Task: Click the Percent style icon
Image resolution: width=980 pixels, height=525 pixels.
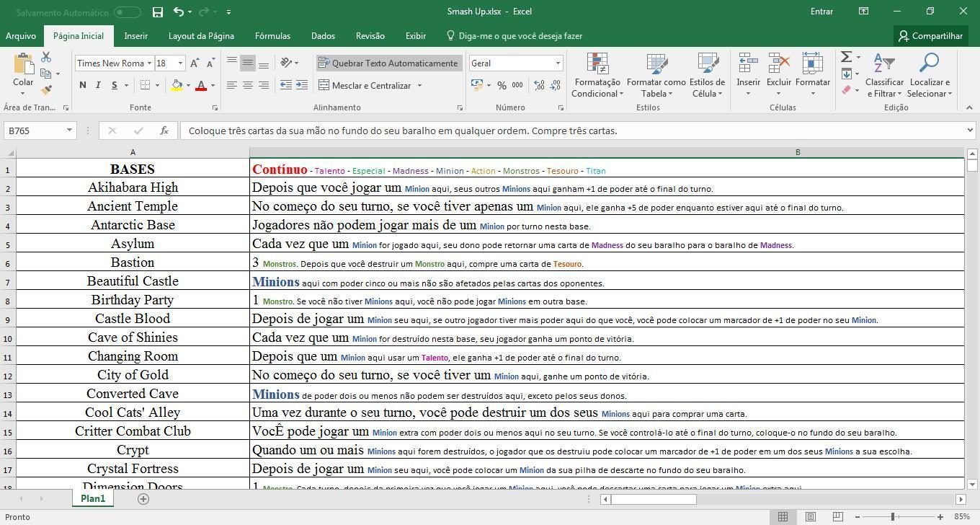Action: tap(502, 85)
